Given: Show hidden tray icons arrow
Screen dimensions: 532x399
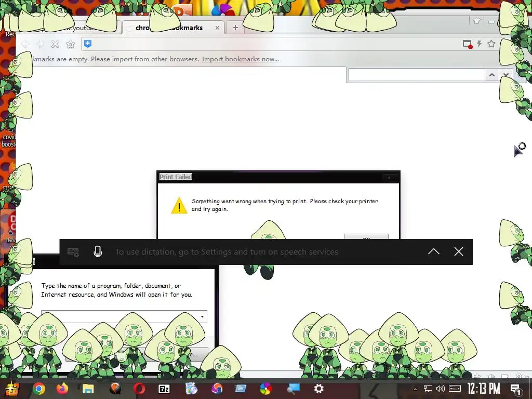Looking at the screenshot, I should (x=415, y=389).
